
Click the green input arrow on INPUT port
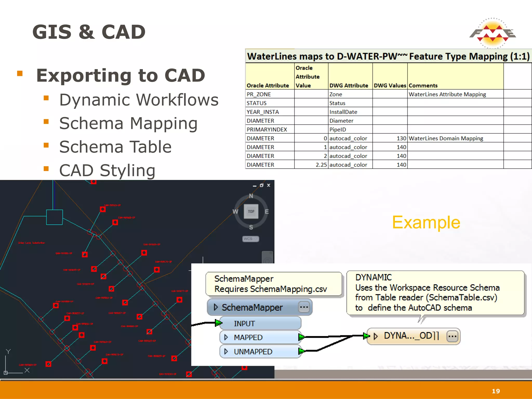click(x=218, y=323)
